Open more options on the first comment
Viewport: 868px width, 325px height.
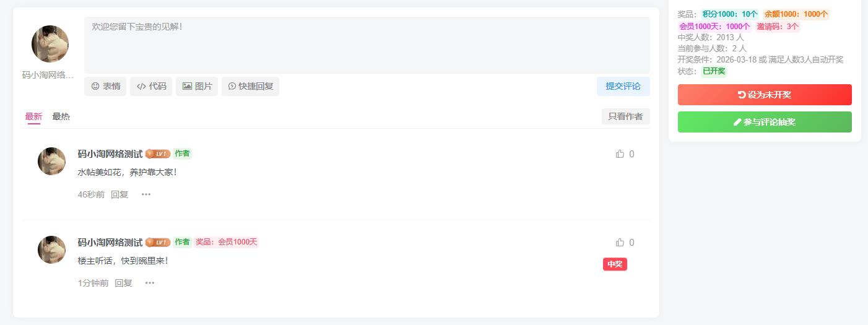[x=146, y=194]
